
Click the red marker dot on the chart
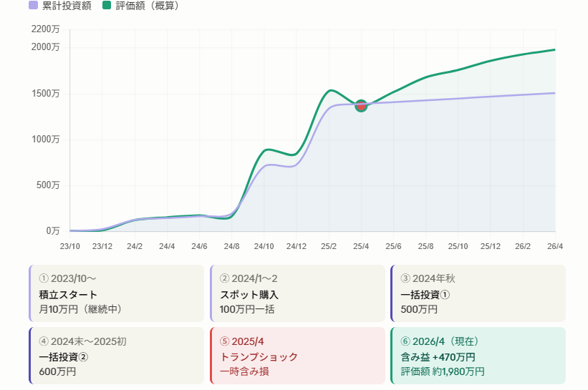361,106
